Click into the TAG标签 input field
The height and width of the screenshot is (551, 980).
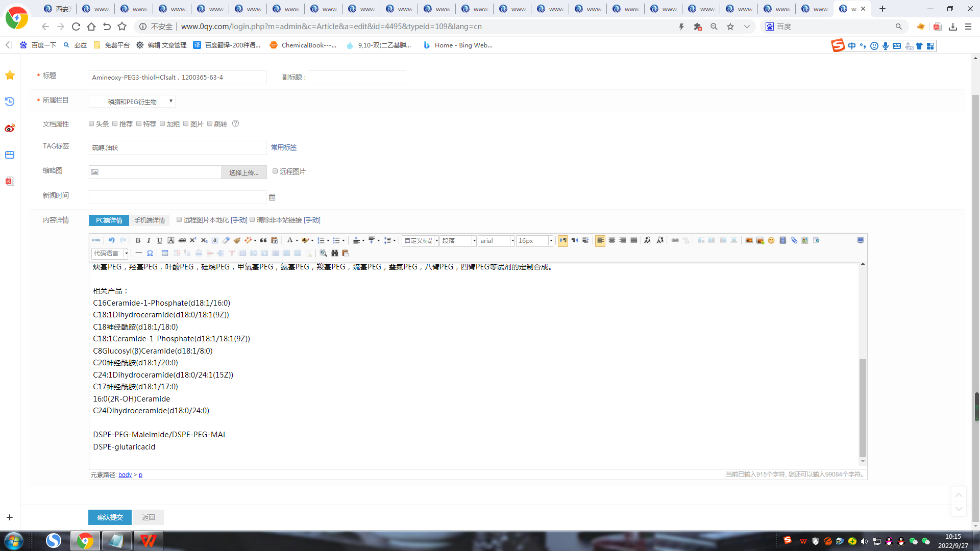point(177,148)
